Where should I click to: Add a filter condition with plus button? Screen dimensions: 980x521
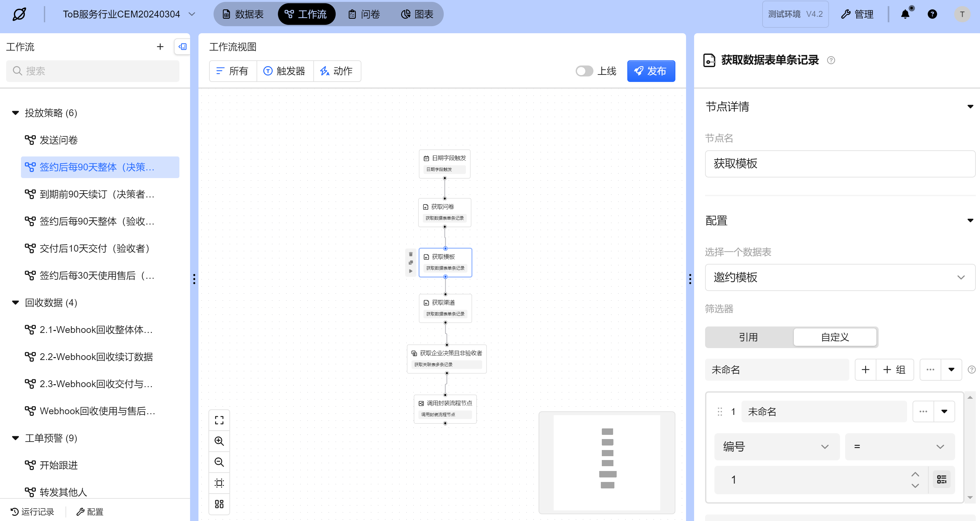tap(865, 369)
